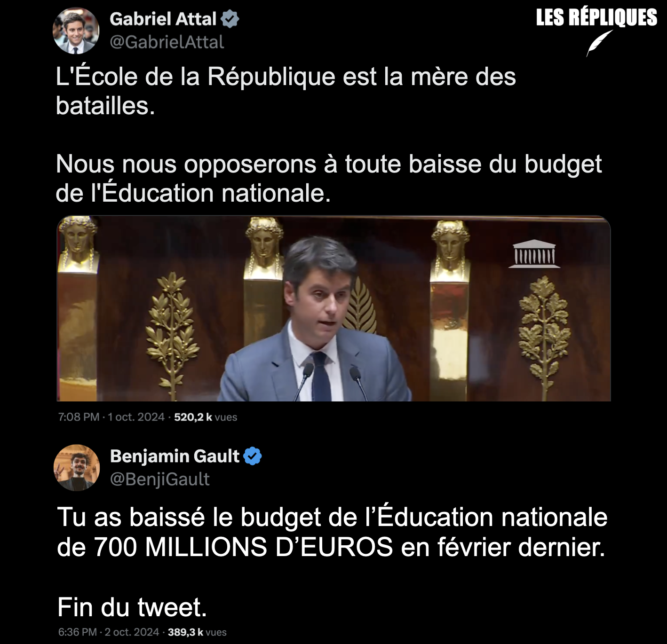Click the Assemblée nationale building watermark
The height and width of the screenshot is (644, 667).
(534, 254)
